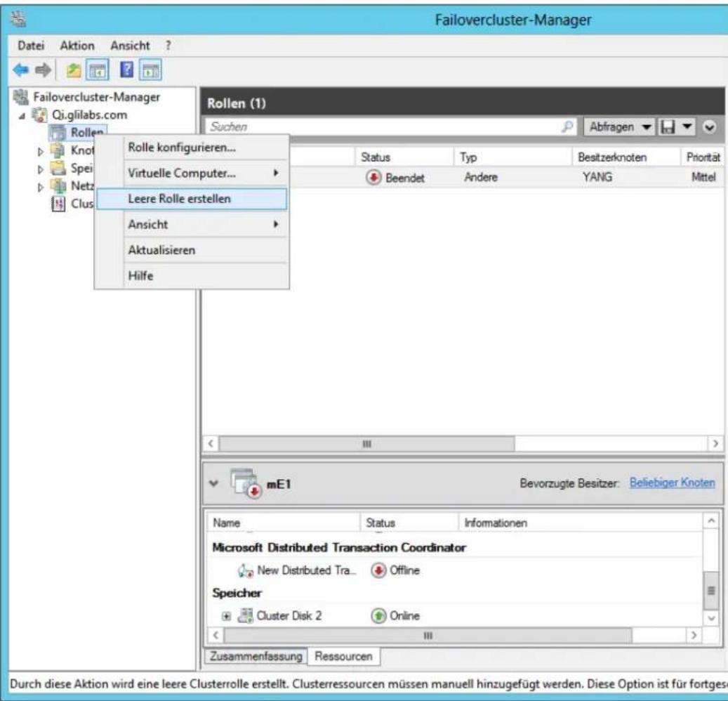Open Help via blue question mark icon

[x=126, y=70]
